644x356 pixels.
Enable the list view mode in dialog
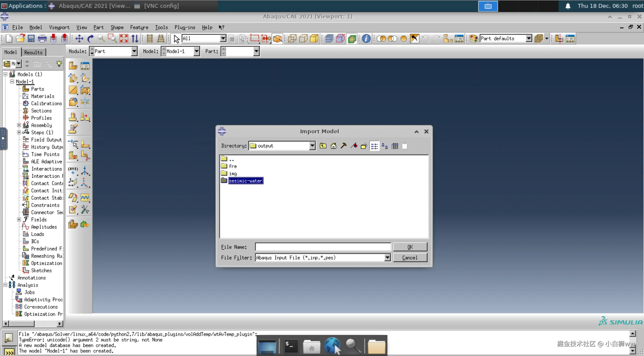(x=374, y=146)
